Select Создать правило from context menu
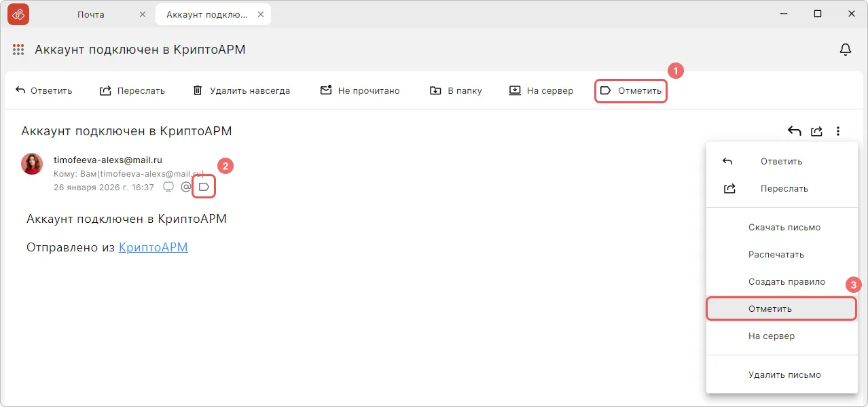Viewport: 868px width, 407px height. pos(786,281)
